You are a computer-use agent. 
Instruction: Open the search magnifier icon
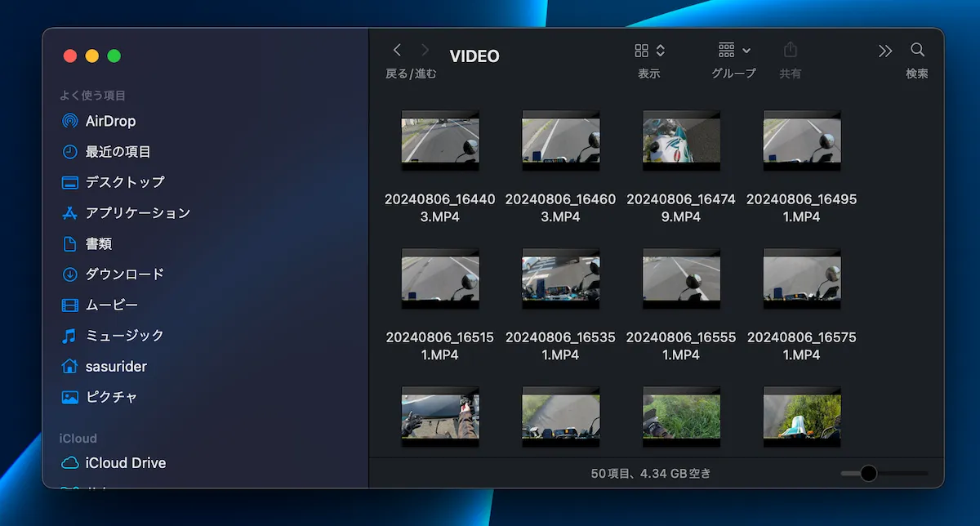click(x=917, y=51)
